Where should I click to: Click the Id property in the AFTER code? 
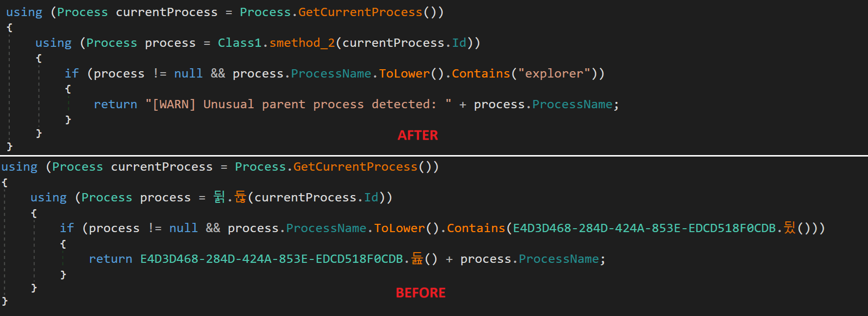459,43
